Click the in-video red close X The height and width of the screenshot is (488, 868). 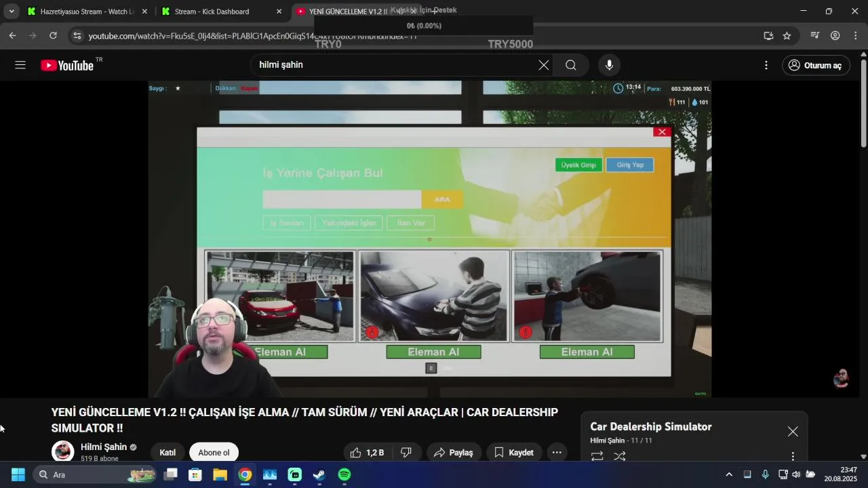tap(663, 131)
